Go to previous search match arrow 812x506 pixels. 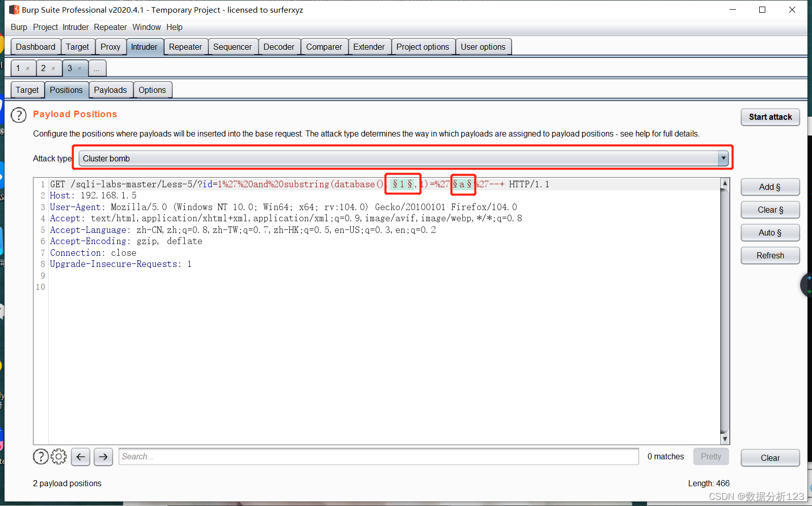click(81, 457)
